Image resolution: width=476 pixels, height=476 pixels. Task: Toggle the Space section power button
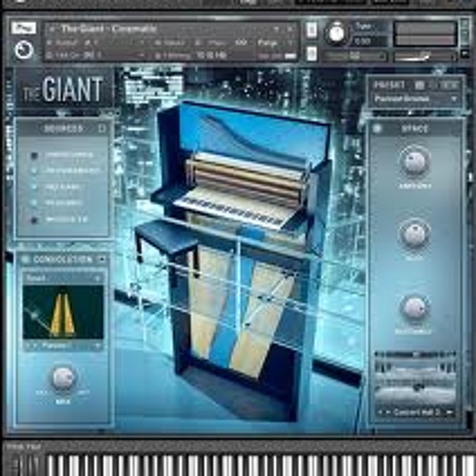point(377,129)
